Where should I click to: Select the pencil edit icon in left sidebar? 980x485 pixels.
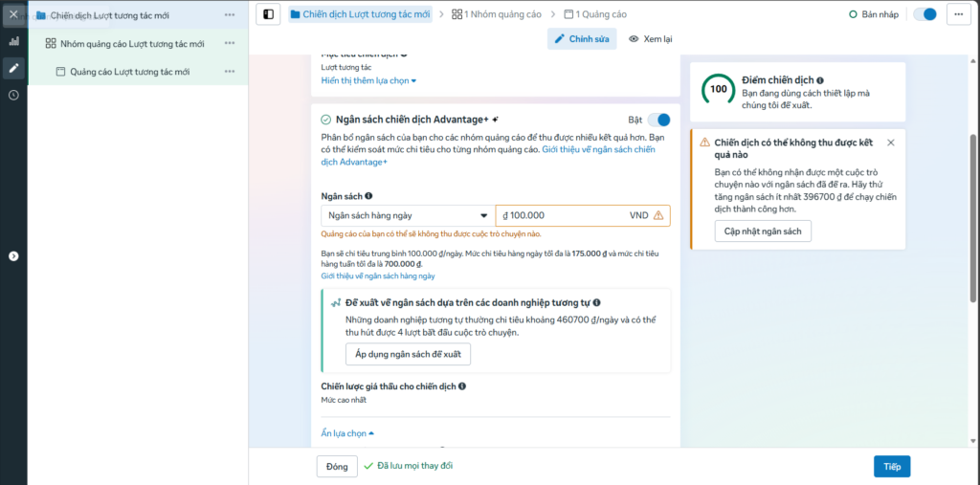[13, 68]
